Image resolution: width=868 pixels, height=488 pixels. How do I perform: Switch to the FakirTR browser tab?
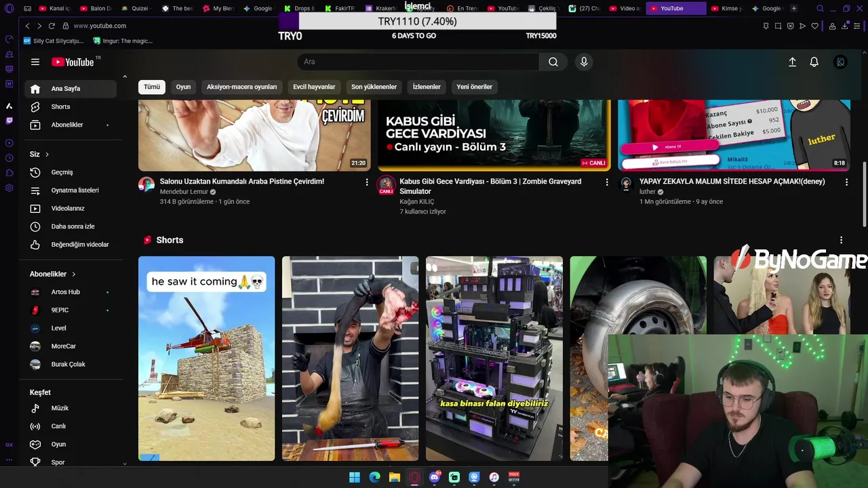(340, 8)
